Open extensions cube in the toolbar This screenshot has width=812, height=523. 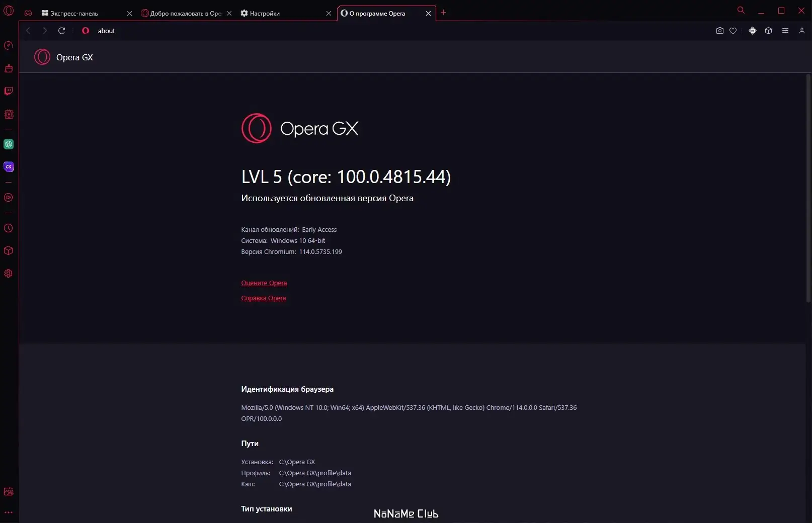(x=769, y=31)
